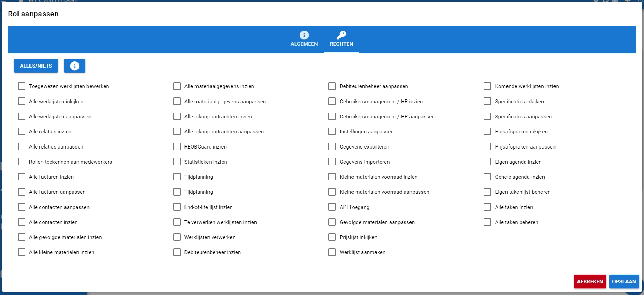
Task: Click the info circle icon above Algemeen
Action: pyautogui.click(x=304, y=35)
